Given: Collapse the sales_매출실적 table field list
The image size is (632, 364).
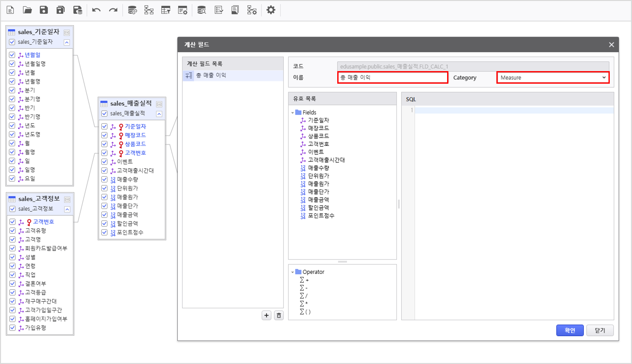Looking at the screenshot, I should click(x=159, y=114).
